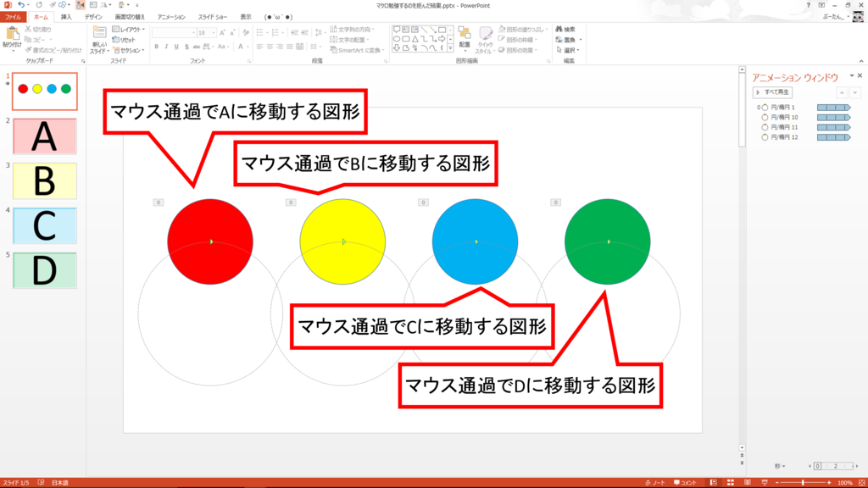Click the Comments icon on the status bar

(684, 482)
